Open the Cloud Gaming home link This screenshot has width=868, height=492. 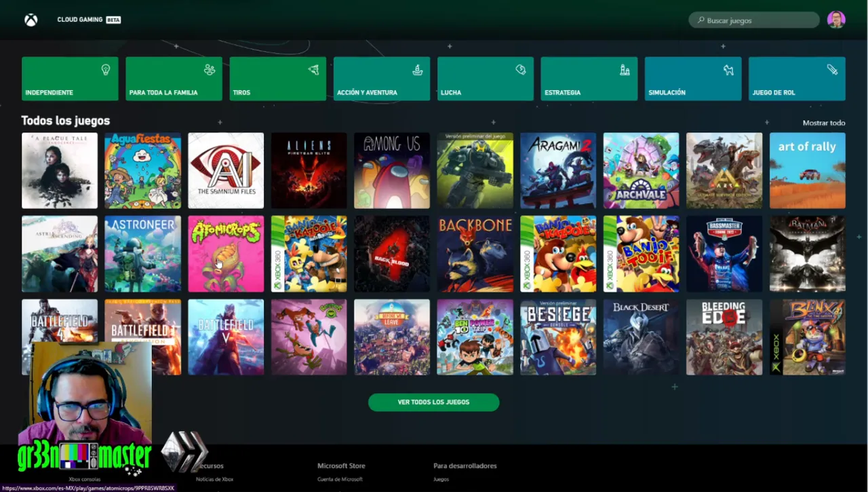click(89, 20)
